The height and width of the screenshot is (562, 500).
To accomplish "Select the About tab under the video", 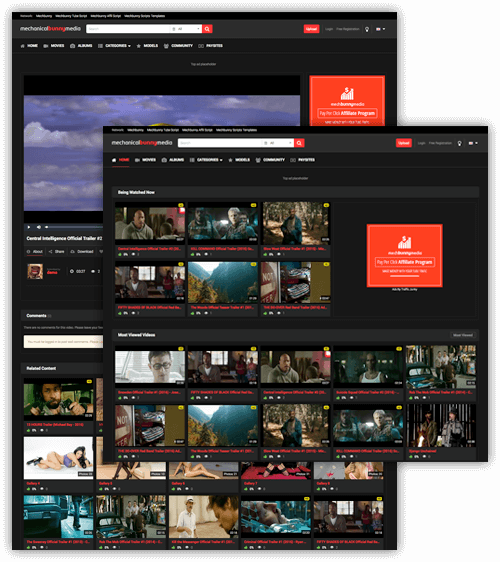I will [x=34, y=252].
